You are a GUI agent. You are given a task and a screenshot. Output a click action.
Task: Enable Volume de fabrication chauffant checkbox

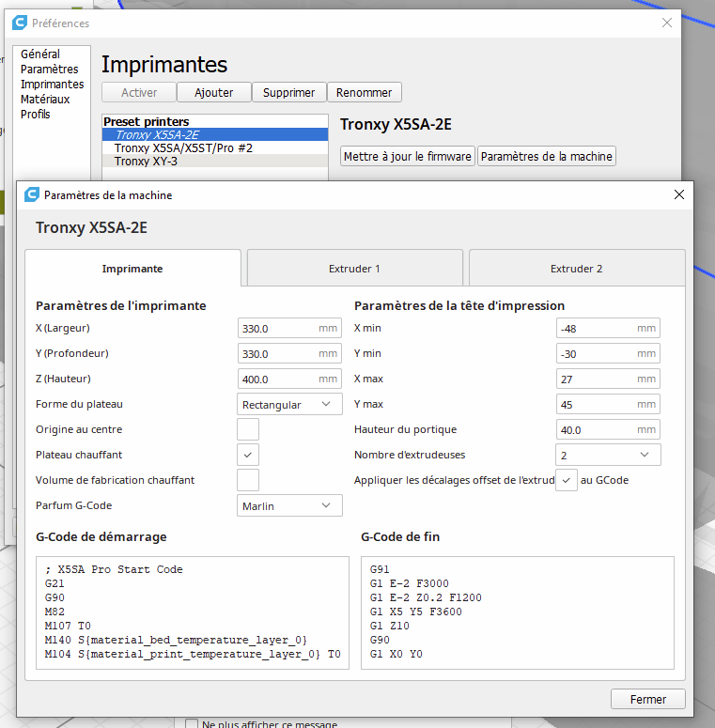coord(248,480)
